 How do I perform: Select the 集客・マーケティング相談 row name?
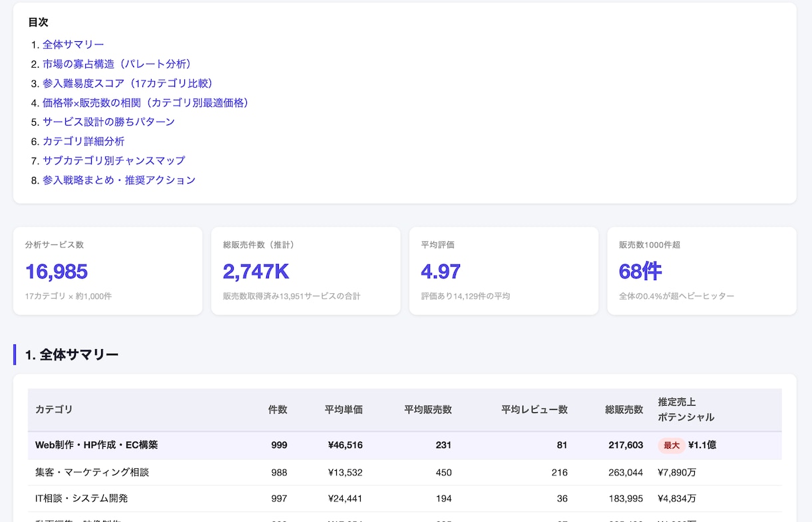(92, 473)
